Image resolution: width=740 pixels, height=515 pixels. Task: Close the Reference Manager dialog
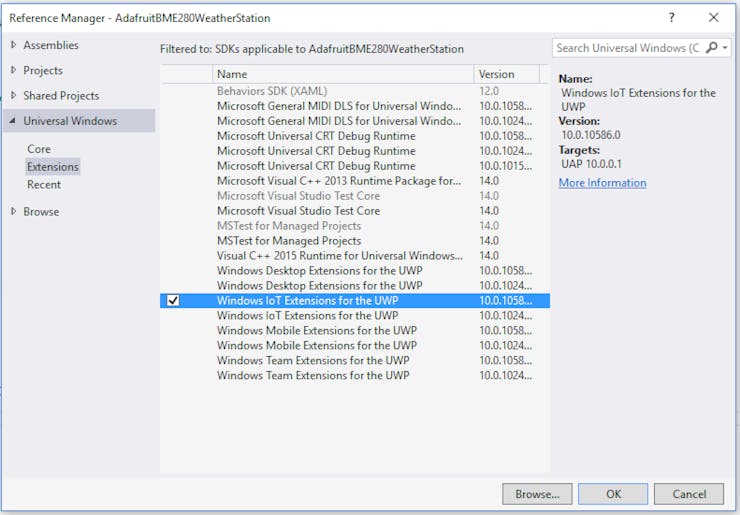[714, 18]
